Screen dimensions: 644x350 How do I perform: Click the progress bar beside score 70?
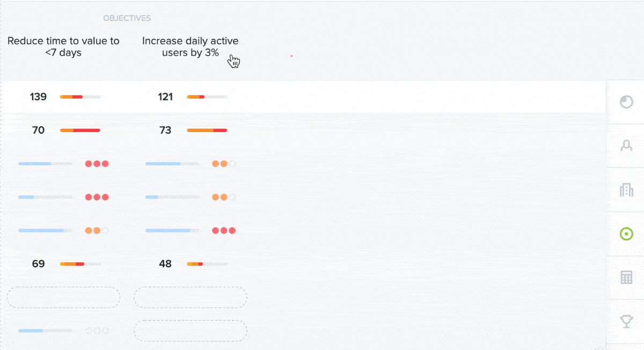(80, 130)
